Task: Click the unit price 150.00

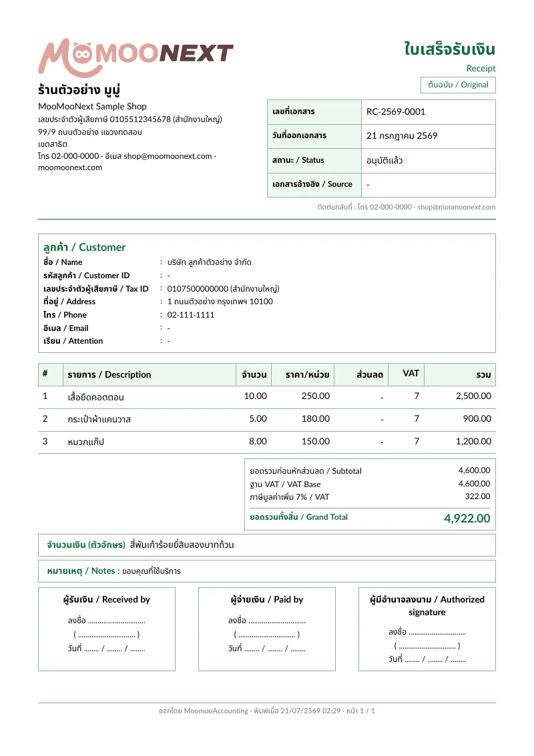Action: click(x=316, y=442)
